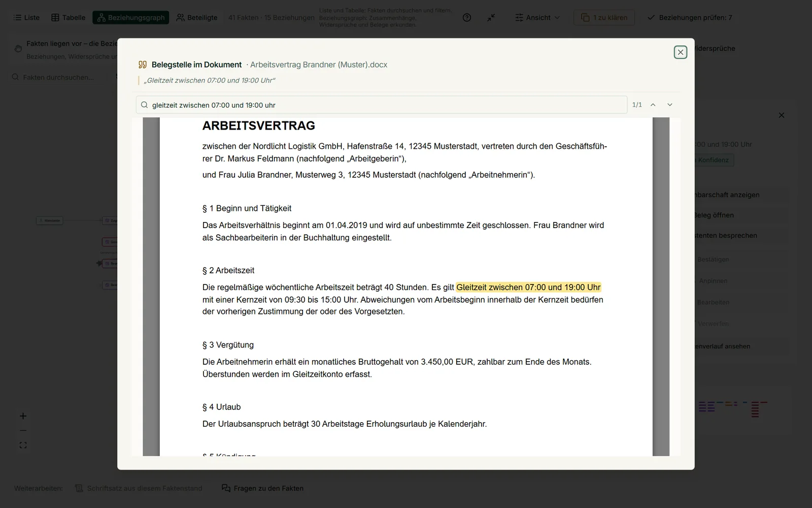Switch to the Tabelle view tab

click(69, 17)
